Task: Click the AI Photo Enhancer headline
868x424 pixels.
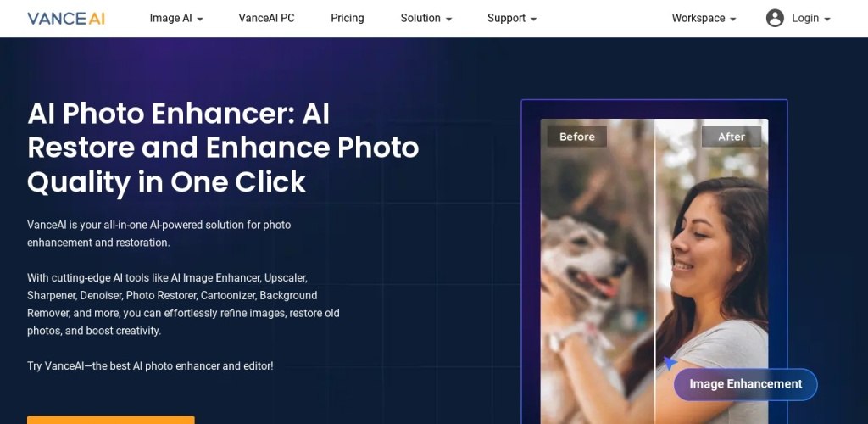Action: click(223, 148)
